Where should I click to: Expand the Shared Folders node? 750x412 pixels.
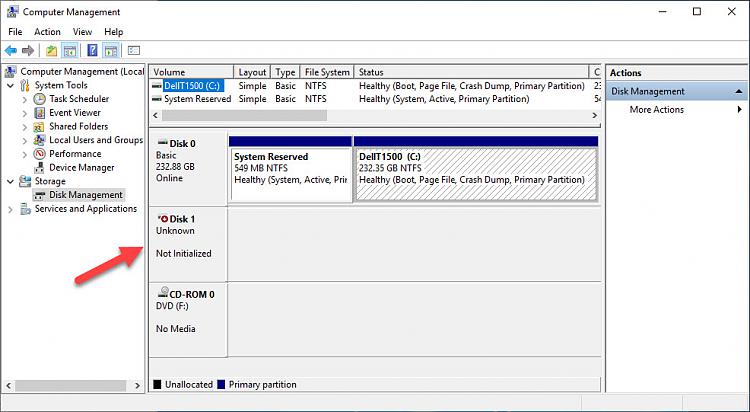pos(25,127)
